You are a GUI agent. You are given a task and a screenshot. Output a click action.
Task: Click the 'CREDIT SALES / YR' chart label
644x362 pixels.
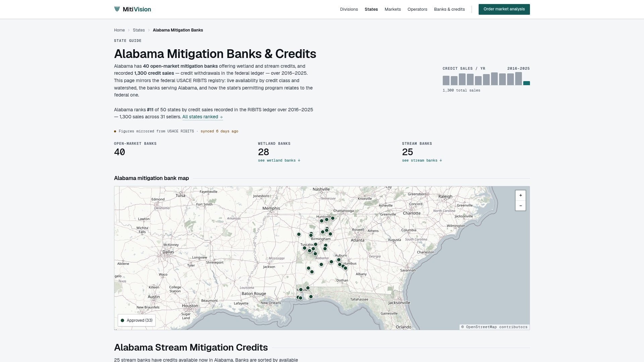tap(464, 69)
